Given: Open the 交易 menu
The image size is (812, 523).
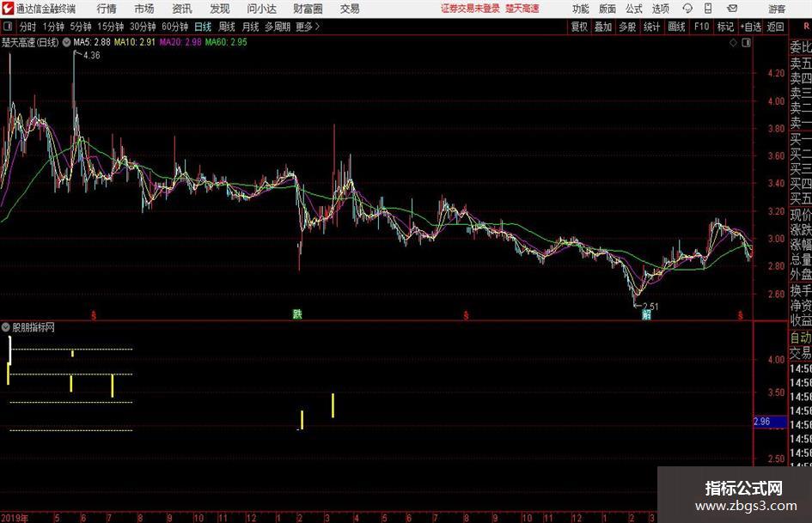Looking at the screenshot, I should tap(350, 9).
